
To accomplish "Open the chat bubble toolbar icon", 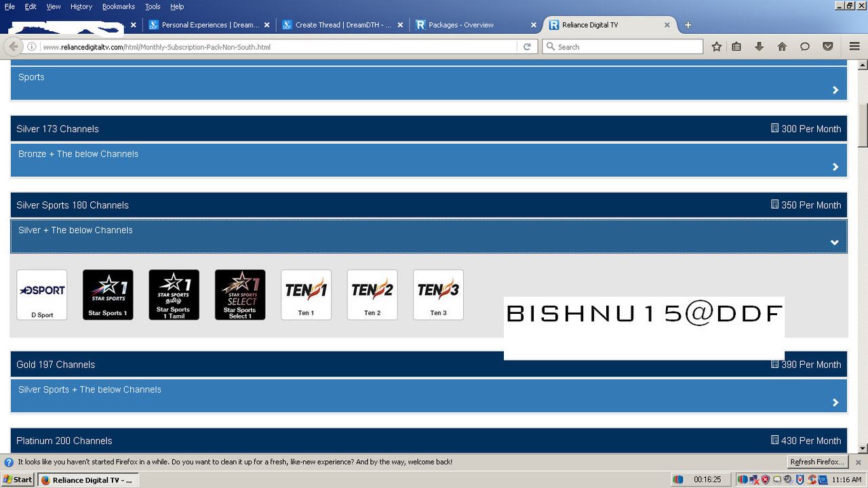I will [805, 47].
